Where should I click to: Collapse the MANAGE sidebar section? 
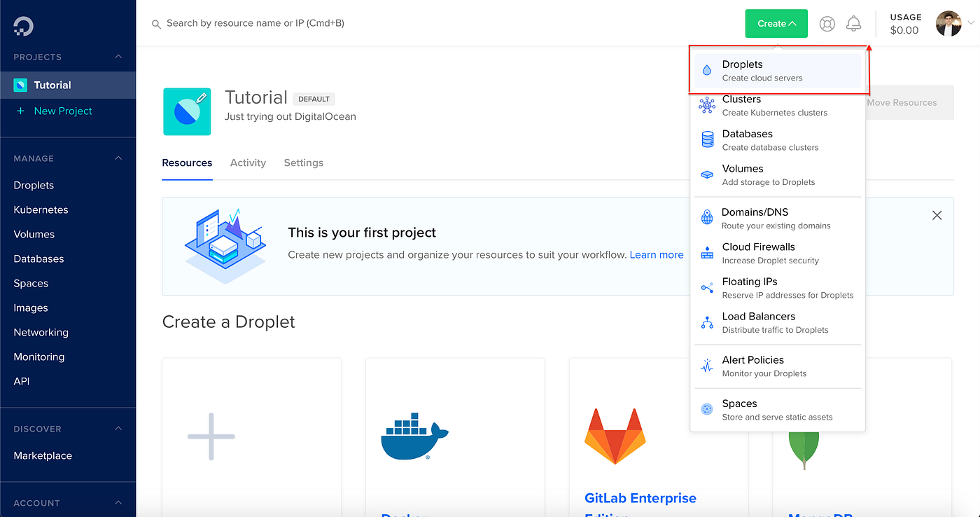pos(119,158)
